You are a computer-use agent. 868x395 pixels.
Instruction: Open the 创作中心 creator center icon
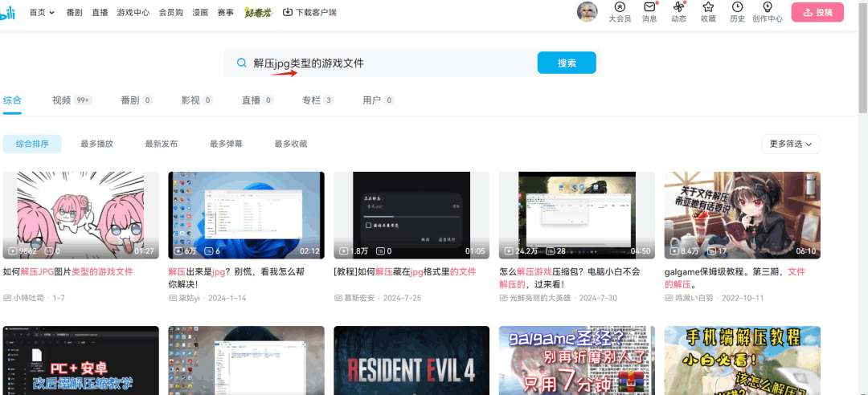766,8
